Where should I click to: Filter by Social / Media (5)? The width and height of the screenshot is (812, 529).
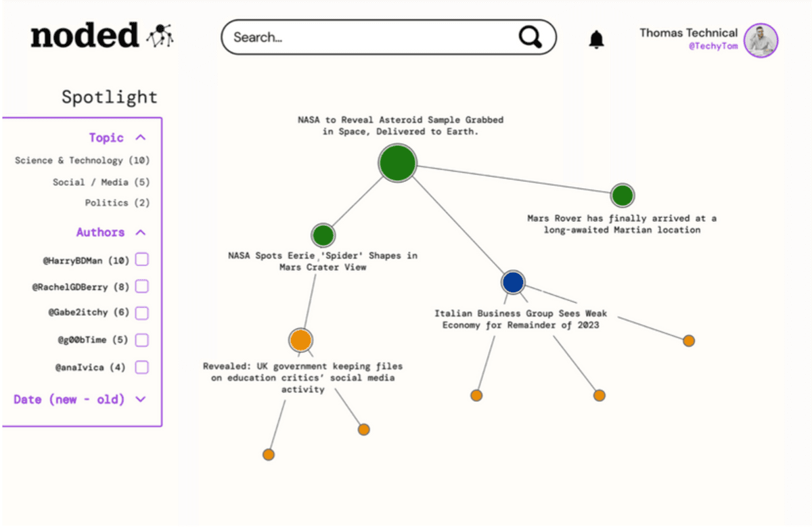pos(101,182)
